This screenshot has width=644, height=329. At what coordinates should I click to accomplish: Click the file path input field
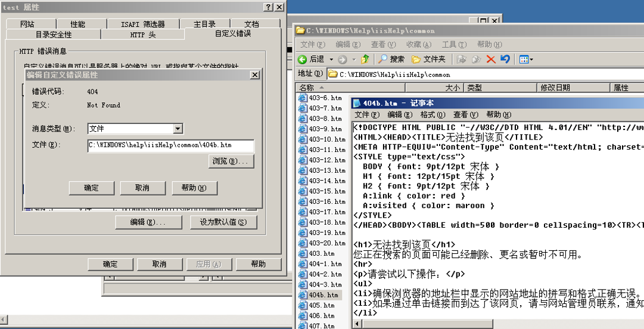(171, 145)
